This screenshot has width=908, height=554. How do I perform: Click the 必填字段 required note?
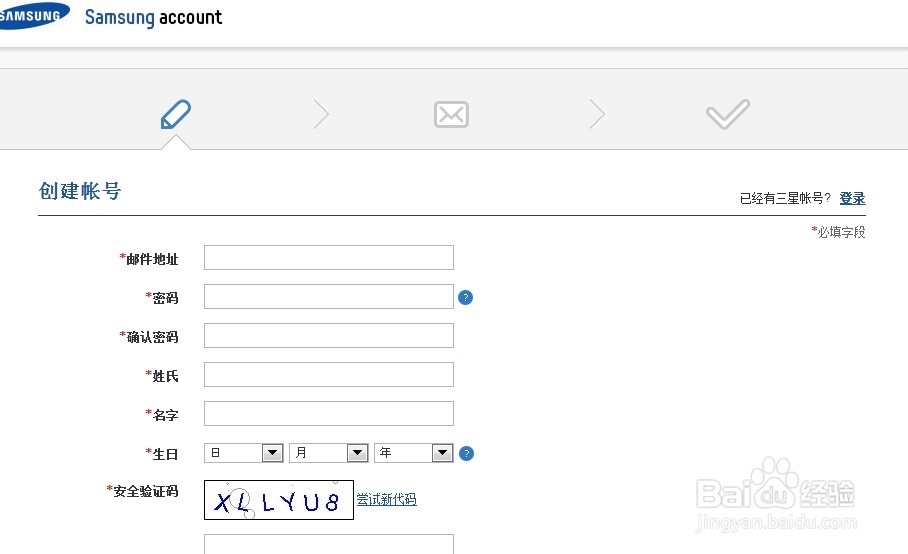click(838, 232)
